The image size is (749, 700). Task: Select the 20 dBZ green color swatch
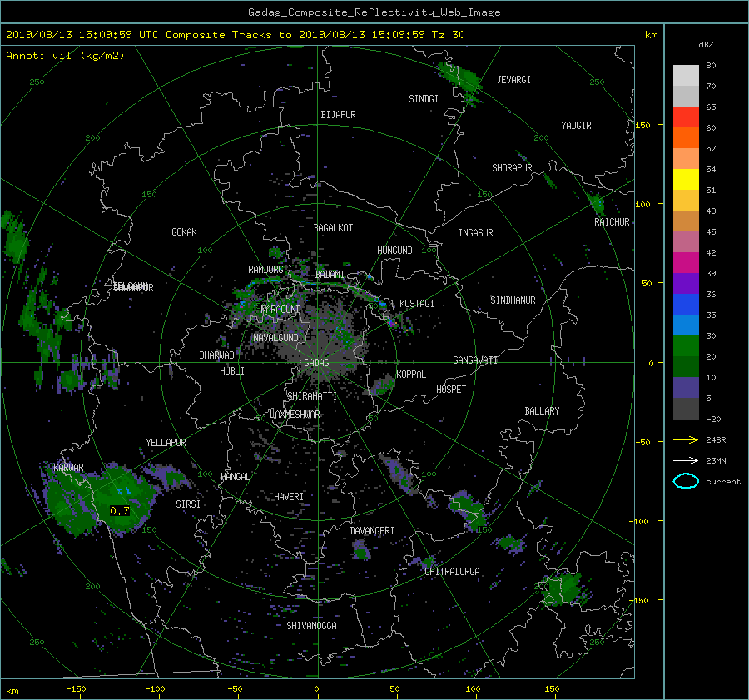(x=686, y=345)
